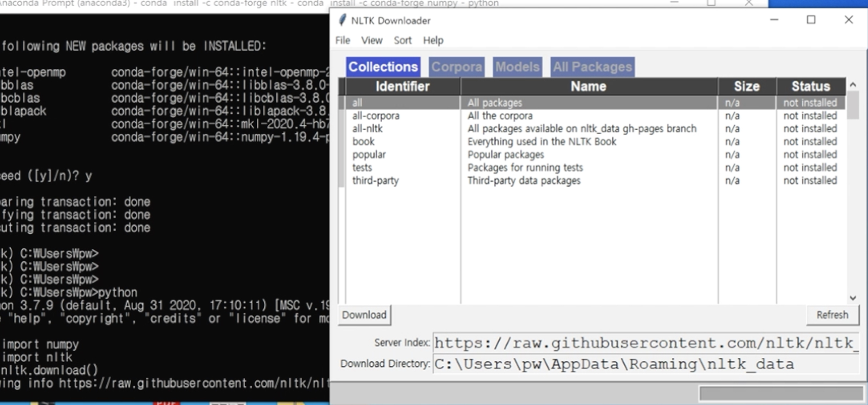Click the 'import numpy' line in Anaconda Prompt
Viewport: 868px width, 405px height.
point(40,344)
